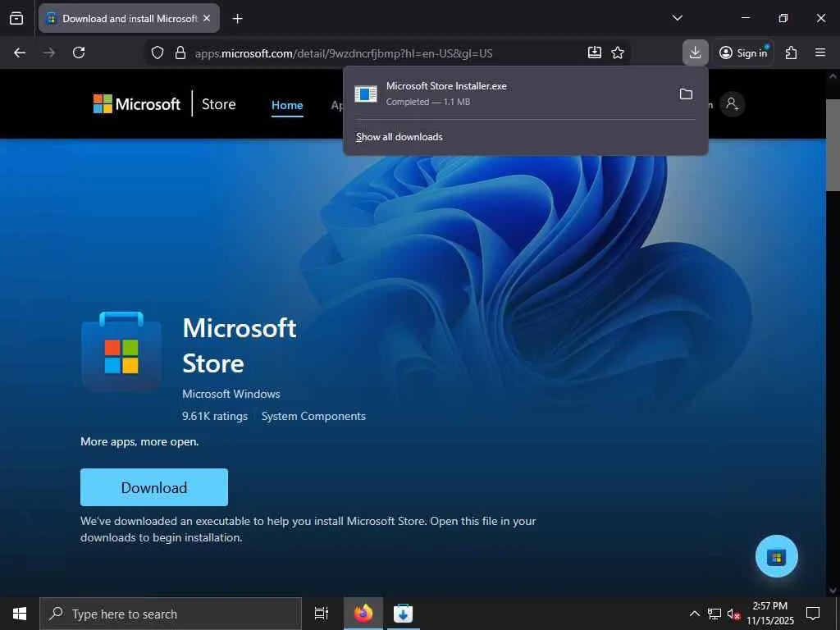Click the Microsoft Store app icon
This screenshot has height=630, width=840.
(x=121, y=351)
